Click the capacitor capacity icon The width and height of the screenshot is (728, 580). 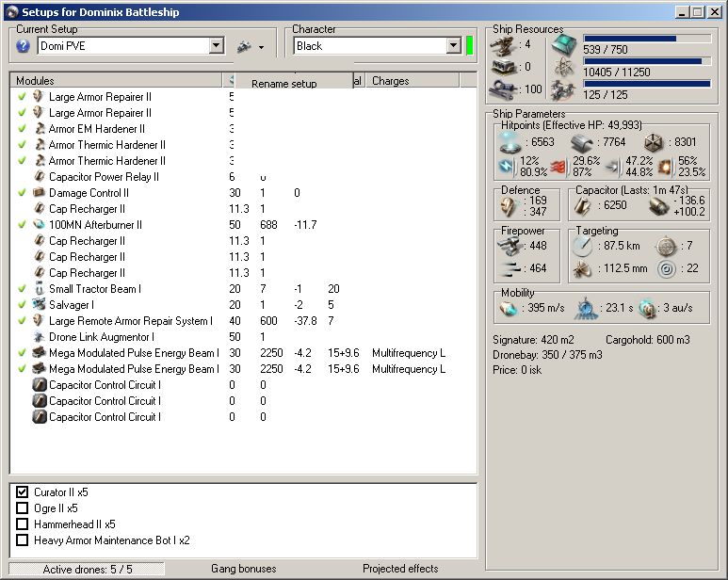tap(583, 205)
